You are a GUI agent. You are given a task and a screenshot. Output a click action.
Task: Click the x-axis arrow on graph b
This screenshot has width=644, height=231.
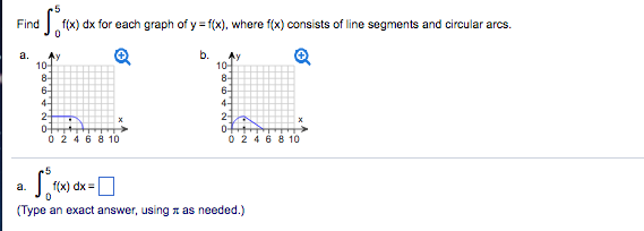pos(305,129)
